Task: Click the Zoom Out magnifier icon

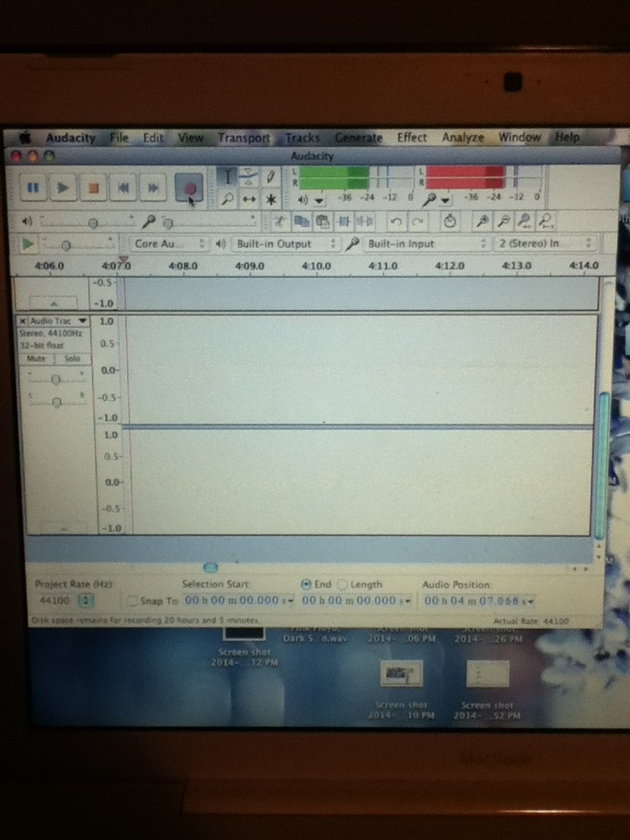Action: 504,220
